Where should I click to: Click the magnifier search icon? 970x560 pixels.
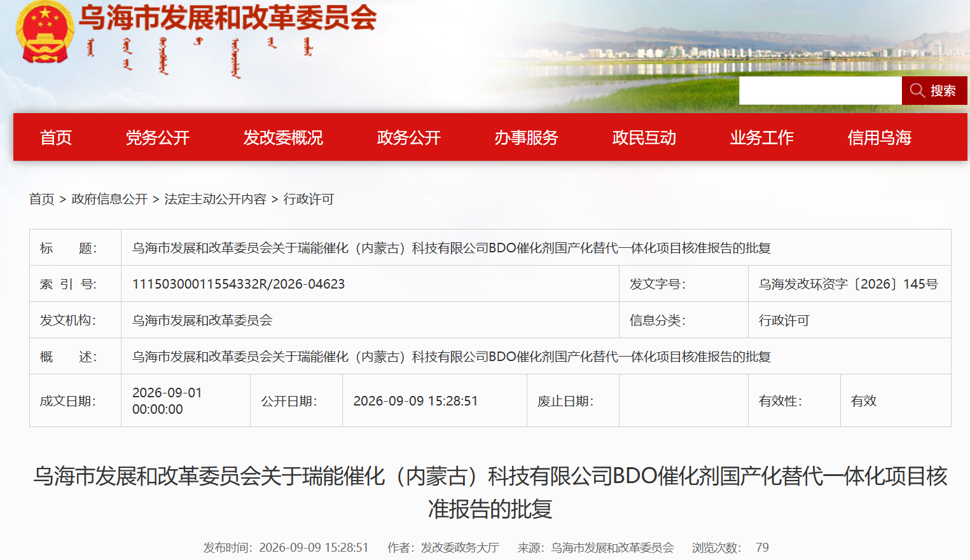point(917,90)
